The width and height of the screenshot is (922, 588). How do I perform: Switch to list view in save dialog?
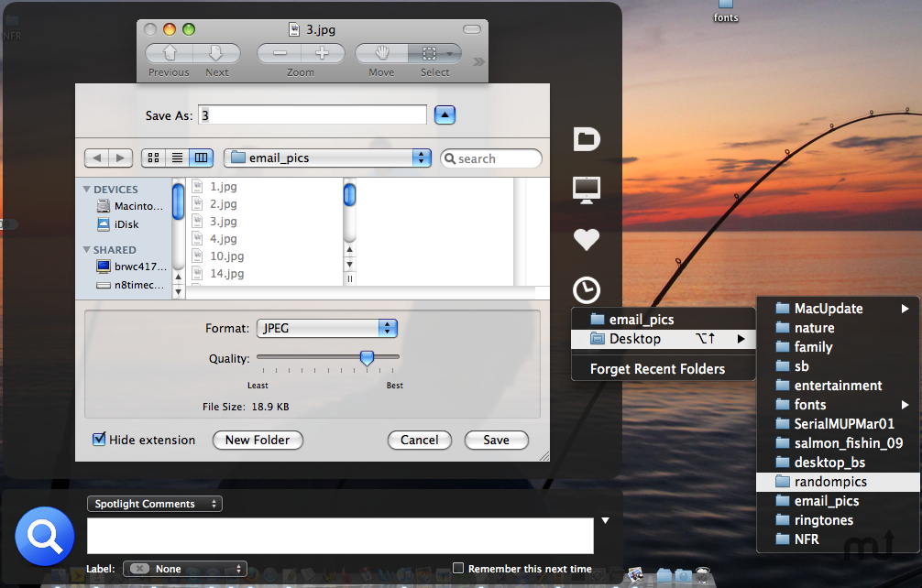coord(177,158)
